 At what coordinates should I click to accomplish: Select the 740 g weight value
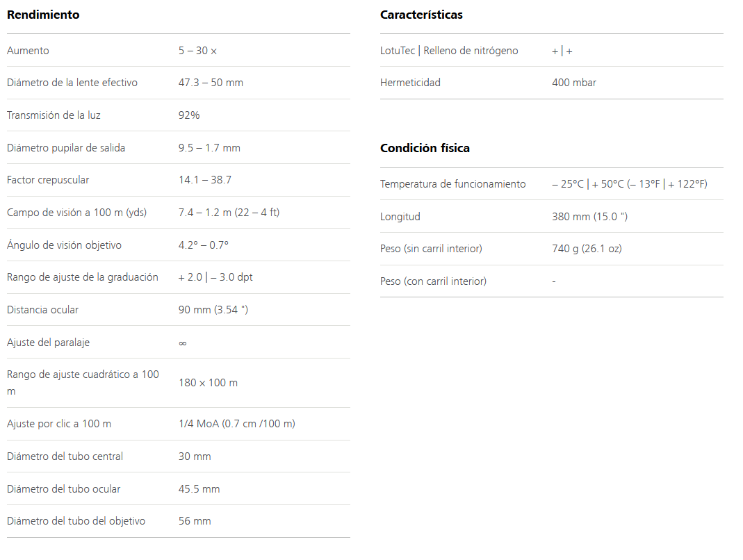tap(587, 249)
